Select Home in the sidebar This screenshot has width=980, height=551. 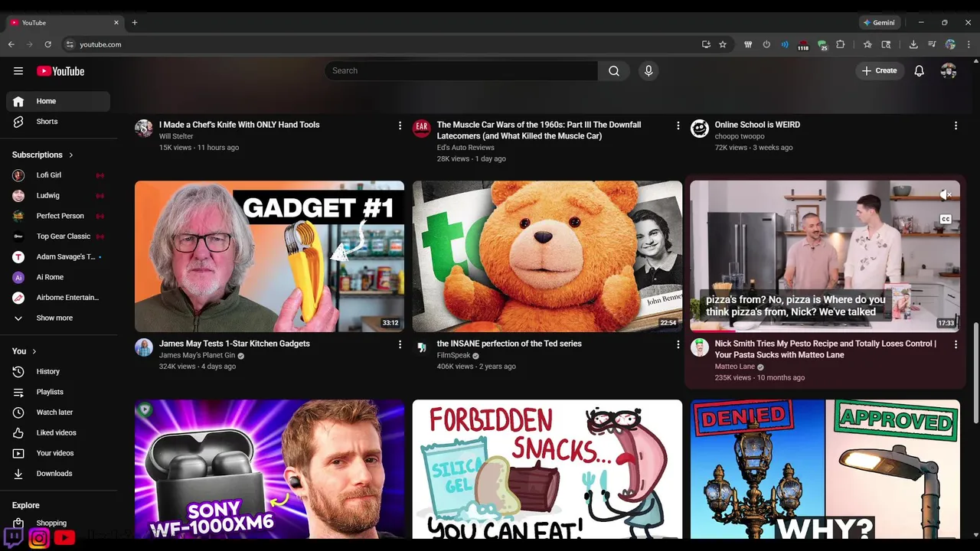pyautogui.click(x=58, y=101)
